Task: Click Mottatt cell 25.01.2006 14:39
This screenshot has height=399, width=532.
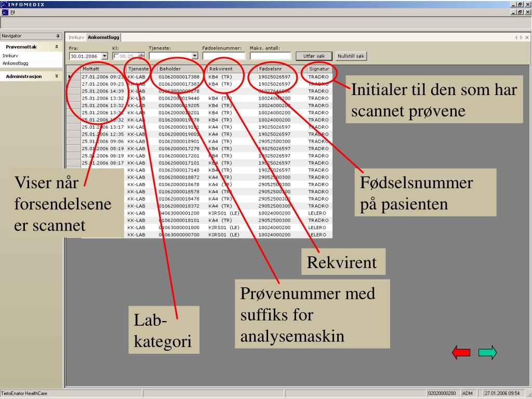Action: (x=103, y=91)
